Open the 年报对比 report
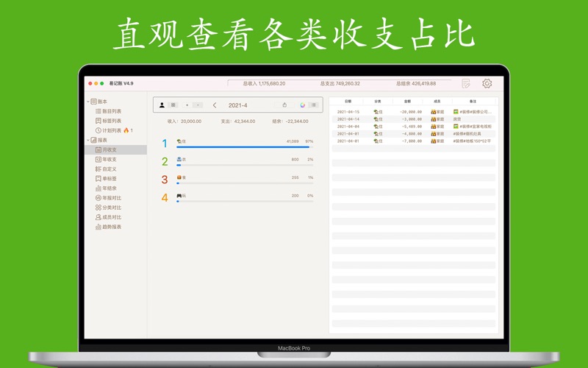Viewport: 588px width, 368px height. point(108,198)
